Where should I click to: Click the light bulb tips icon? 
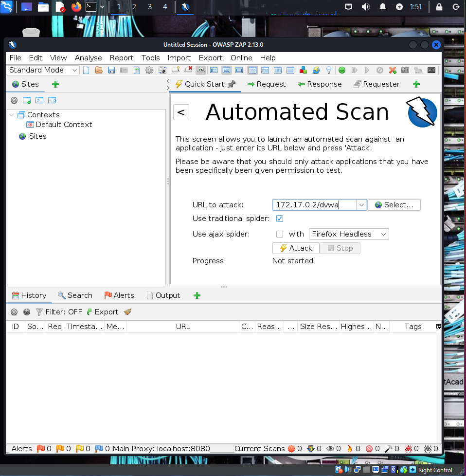328,71
